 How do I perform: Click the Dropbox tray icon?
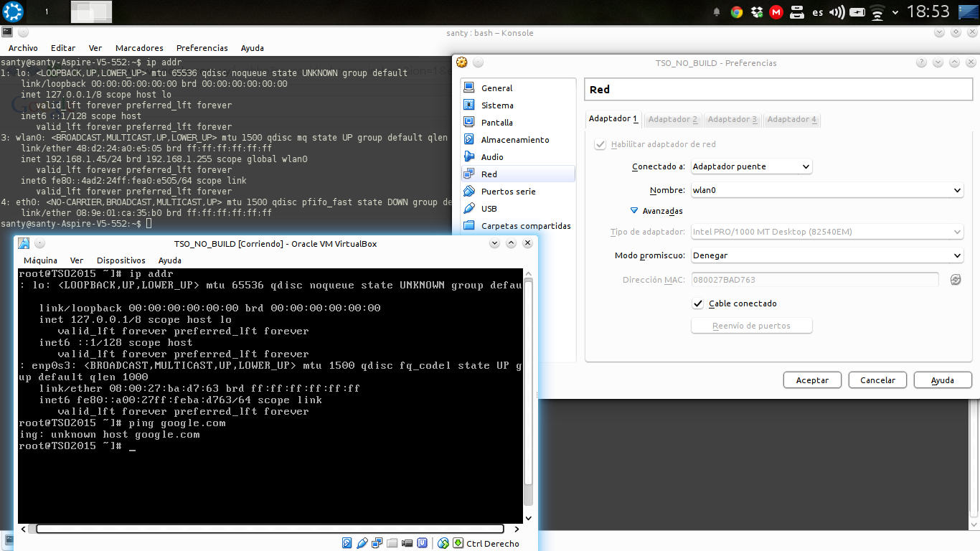tap(756, 12)
